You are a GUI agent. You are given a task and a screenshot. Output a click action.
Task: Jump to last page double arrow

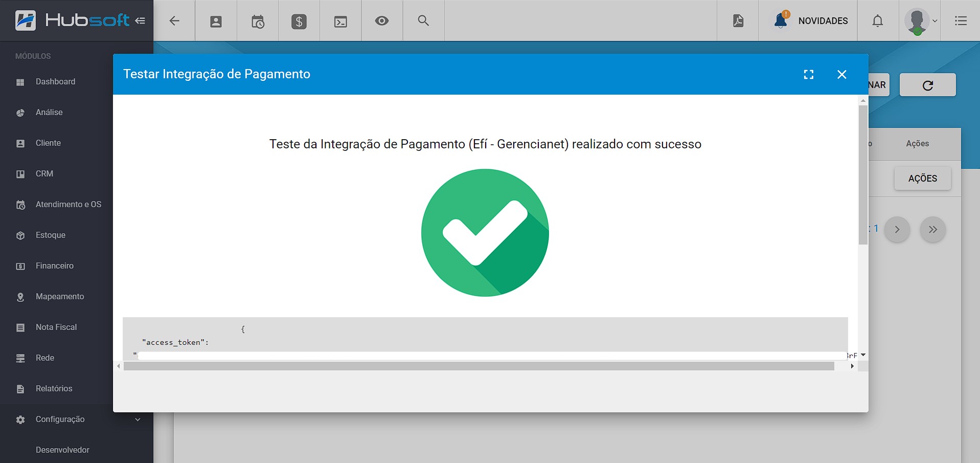pyautogui.click(x=933, y=229)
